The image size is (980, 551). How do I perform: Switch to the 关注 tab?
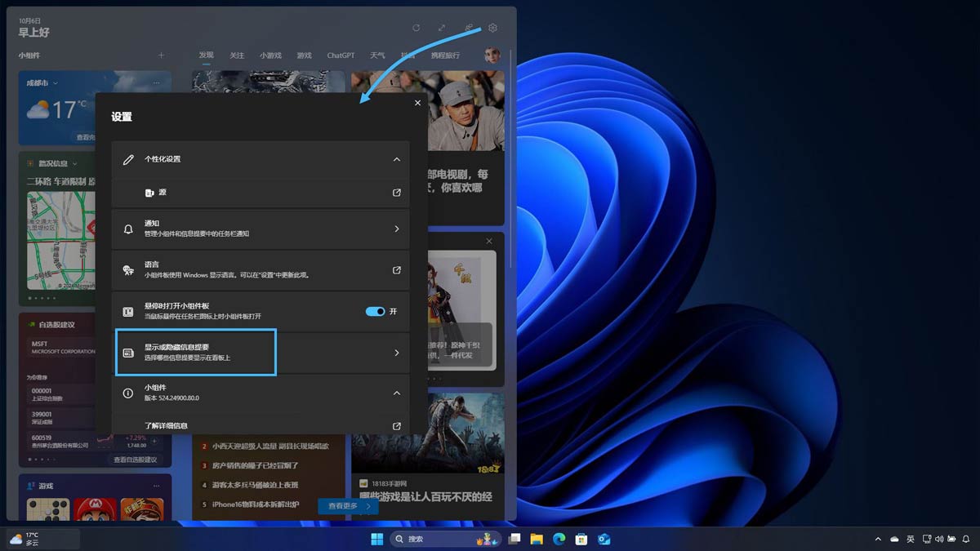pos(237,56)
